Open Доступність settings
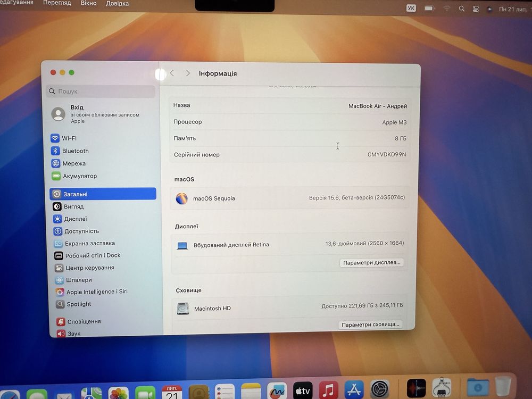The height and width of the screenshot is (399, 532). pyautogui.click(x=76, y=231)
